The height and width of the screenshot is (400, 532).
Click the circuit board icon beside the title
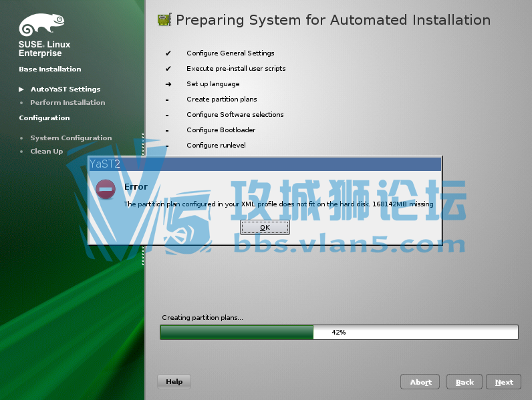point(164,19)
